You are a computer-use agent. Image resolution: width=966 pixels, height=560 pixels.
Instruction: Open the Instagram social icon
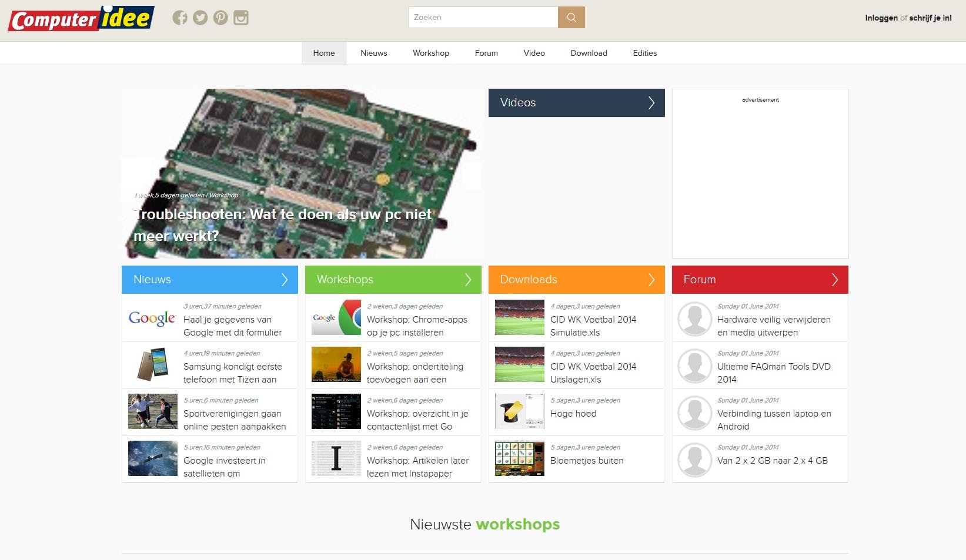pyautogui.click(x=241, y=18)
